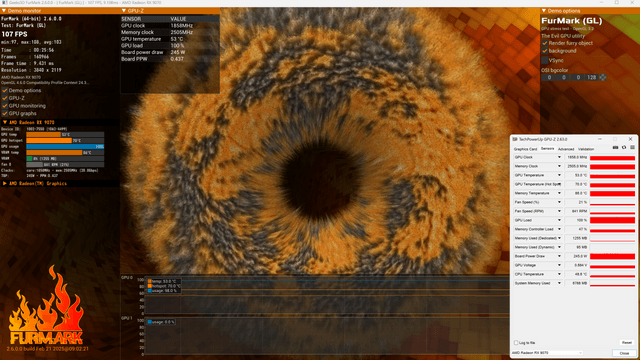Click the usage legend marker in GPU 1 graph
This screenshot has width=640, height=360.
coord(150,322)
